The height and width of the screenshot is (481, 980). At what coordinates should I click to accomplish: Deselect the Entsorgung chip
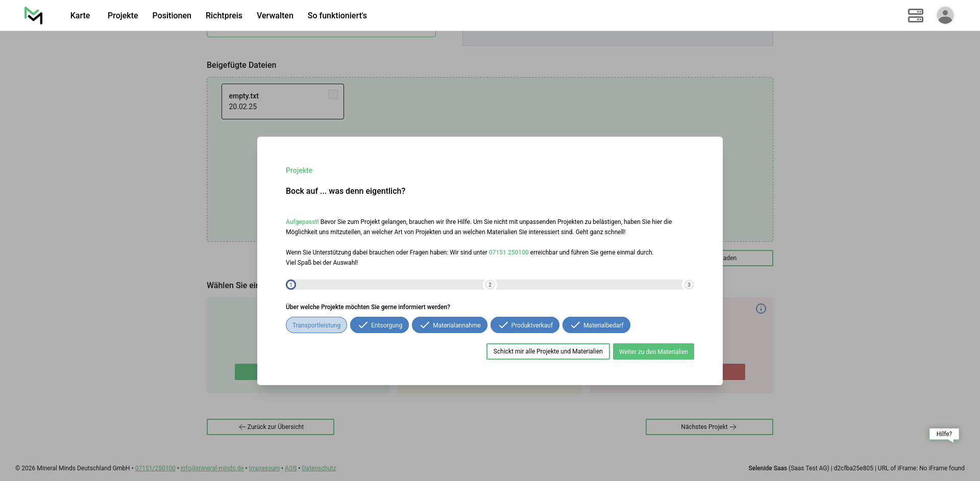click(x=379, y=325)
